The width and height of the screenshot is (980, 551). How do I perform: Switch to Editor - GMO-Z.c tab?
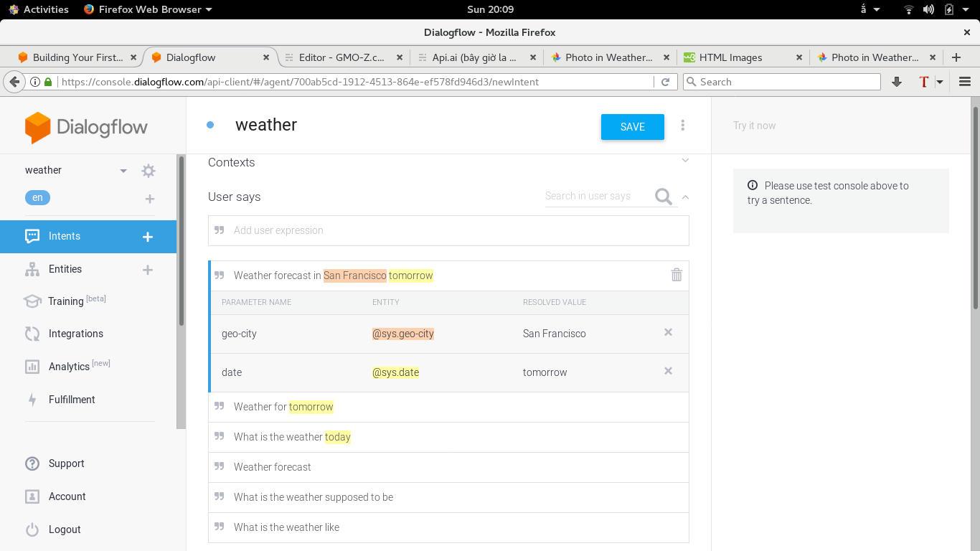(x=344, y=57)
